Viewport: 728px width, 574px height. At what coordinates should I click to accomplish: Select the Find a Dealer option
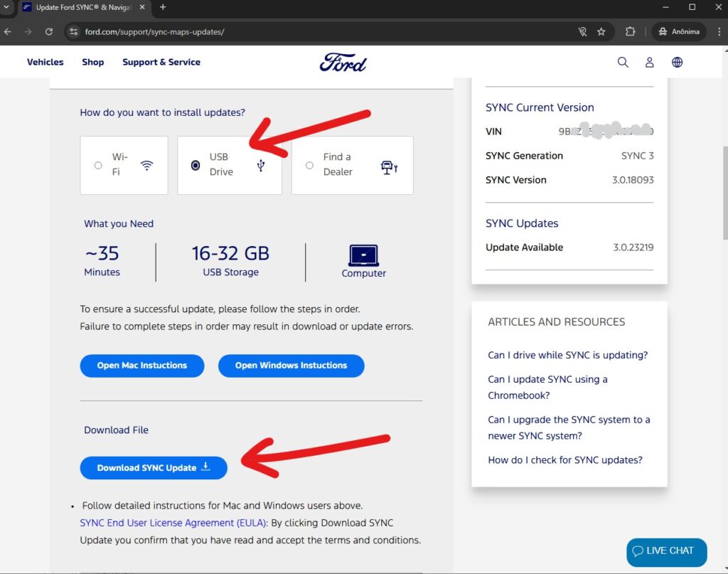click(x=309, y=164)
